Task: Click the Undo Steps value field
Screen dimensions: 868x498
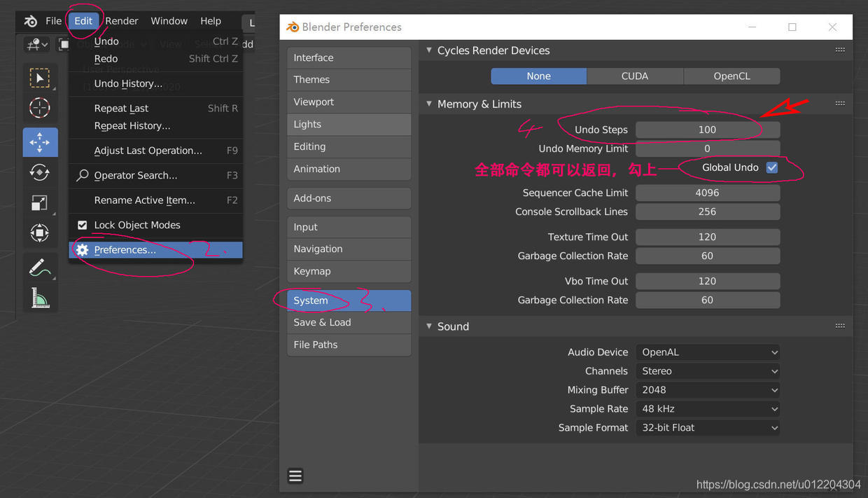Action: pos(708,130)
